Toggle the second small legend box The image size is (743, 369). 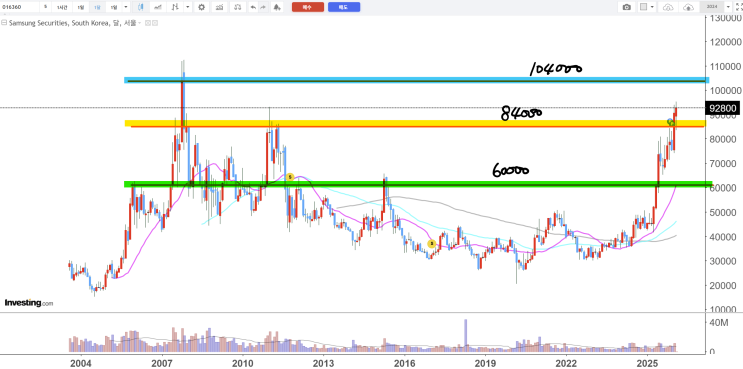155,23
